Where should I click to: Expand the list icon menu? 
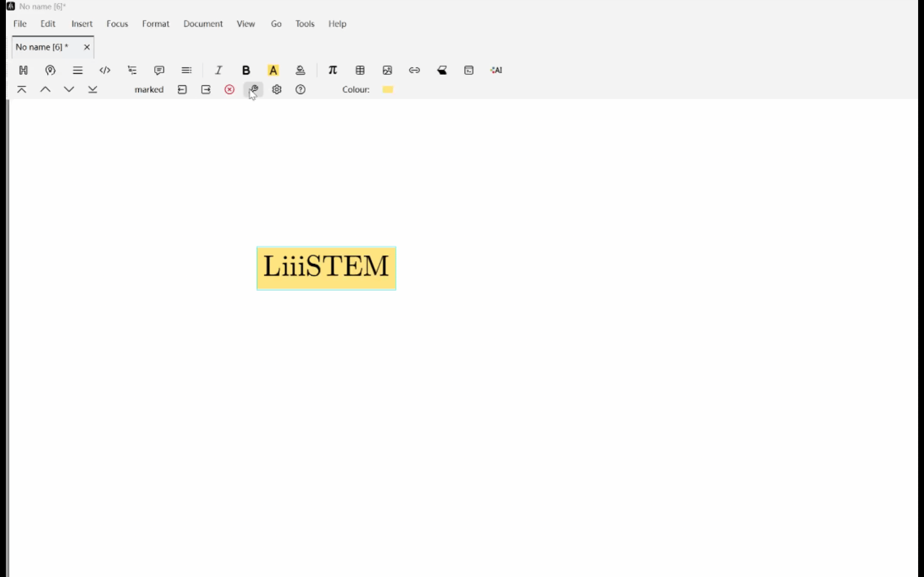pyautogui.click(x=77, y=70)
